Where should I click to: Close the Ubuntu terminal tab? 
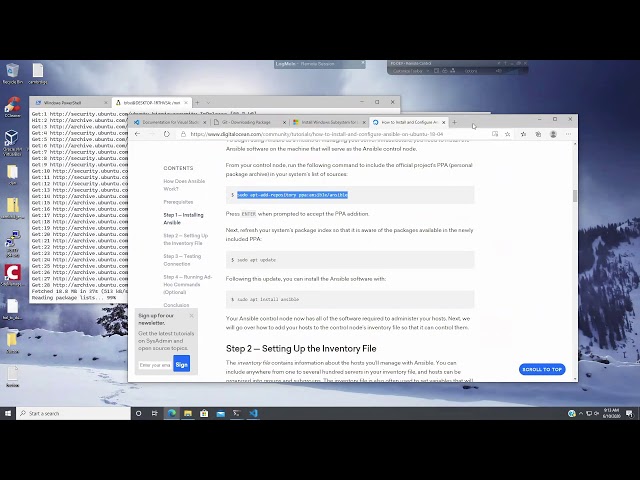[186, 102]
